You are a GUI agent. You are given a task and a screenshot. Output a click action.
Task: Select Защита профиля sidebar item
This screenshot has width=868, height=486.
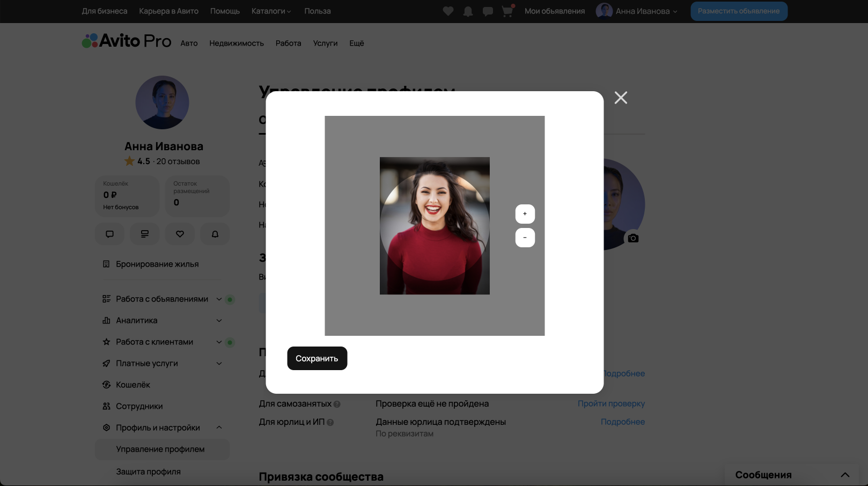(x=149, y=472)
